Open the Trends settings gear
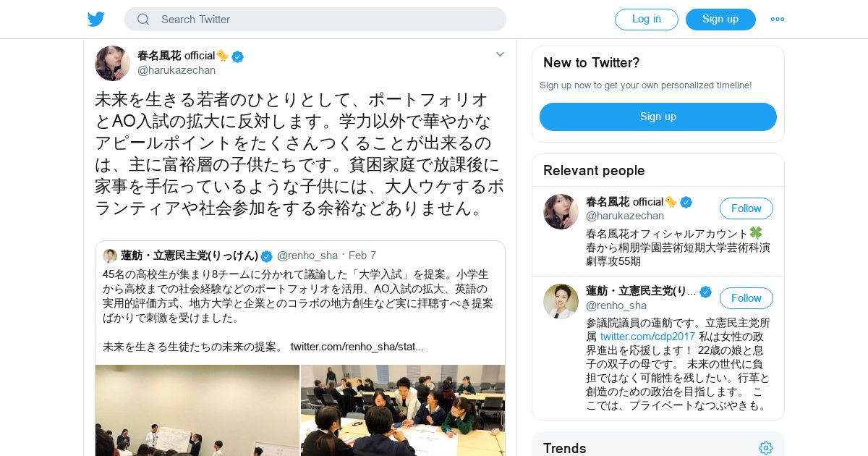This screenshot has width=868, height=456. click(x=766, y=448)
